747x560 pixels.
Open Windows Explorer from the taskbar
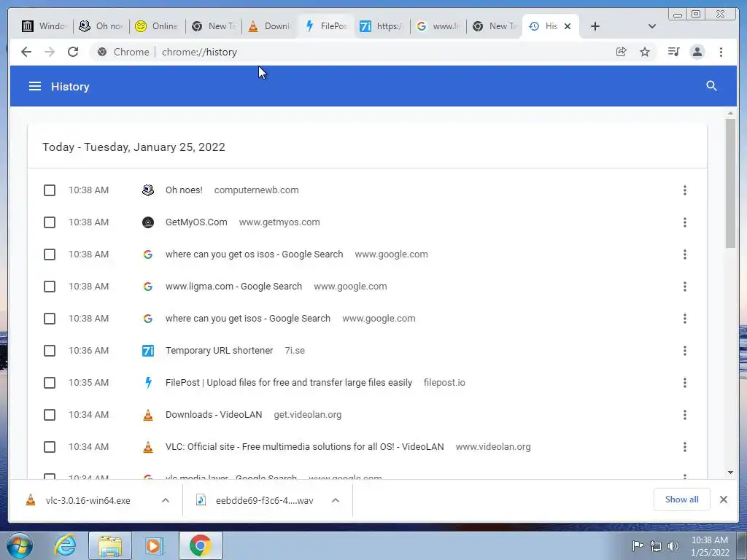click(110, 545)
